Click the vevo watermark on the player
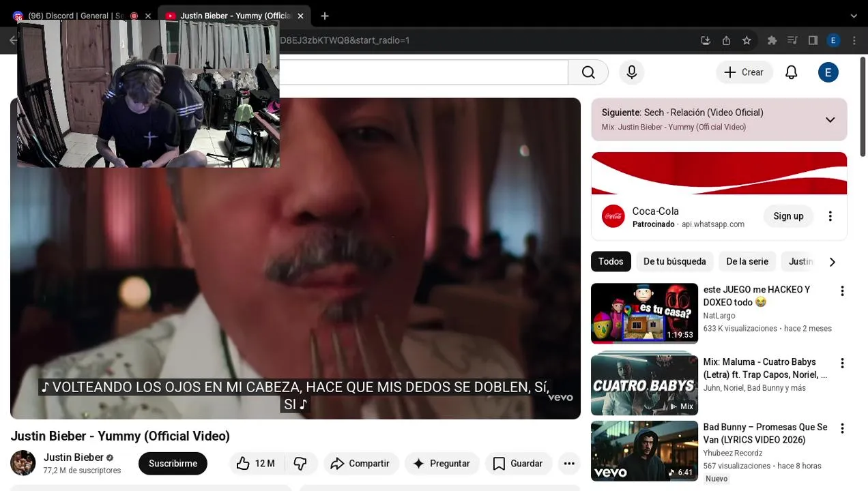 pyautogui.click(x=560, y=398)
